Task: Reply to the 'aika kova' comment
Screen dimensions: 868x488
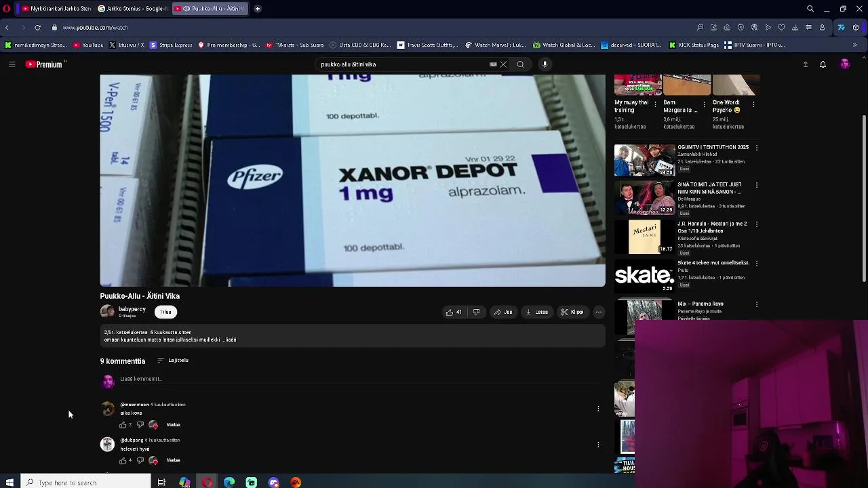Action: click(x=173, y=425)
